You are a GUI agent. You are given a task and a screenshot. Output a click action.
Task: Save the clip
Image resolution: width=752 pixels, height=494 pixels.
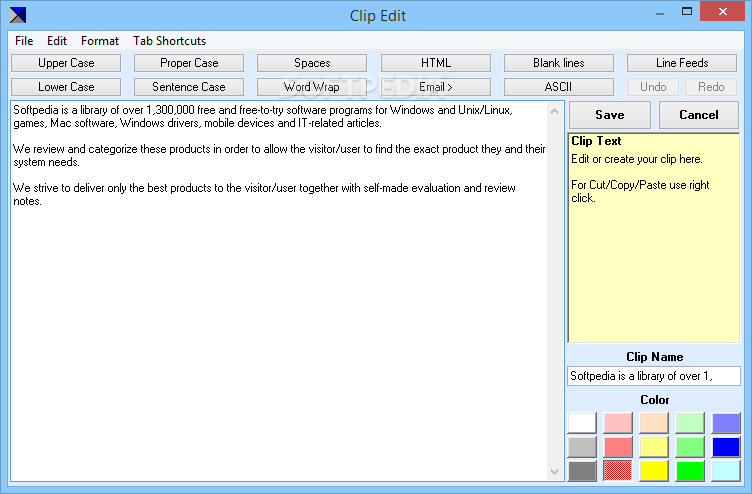(610, 115)
